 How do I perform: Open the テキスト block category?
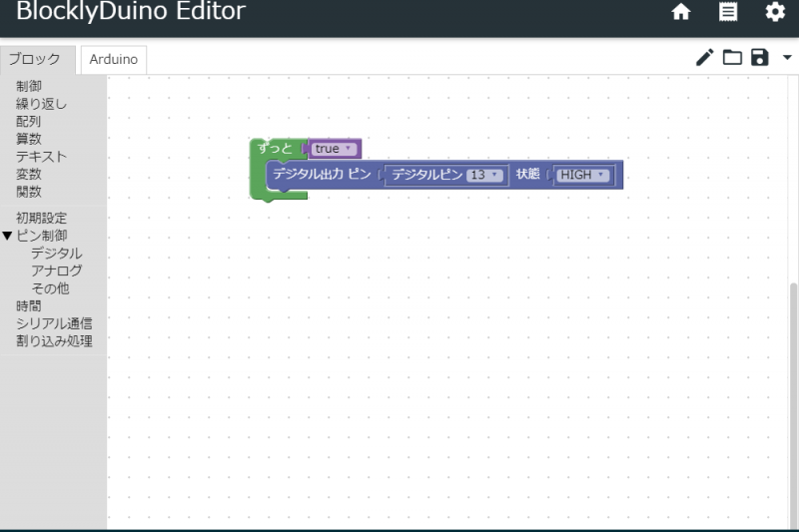click(x=41, y=157)
